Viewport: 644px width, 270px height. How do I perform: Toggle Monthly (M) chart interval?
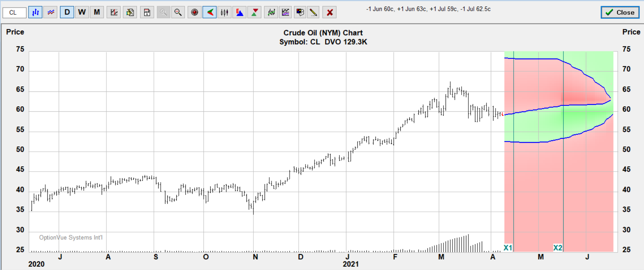coord(97,12)
